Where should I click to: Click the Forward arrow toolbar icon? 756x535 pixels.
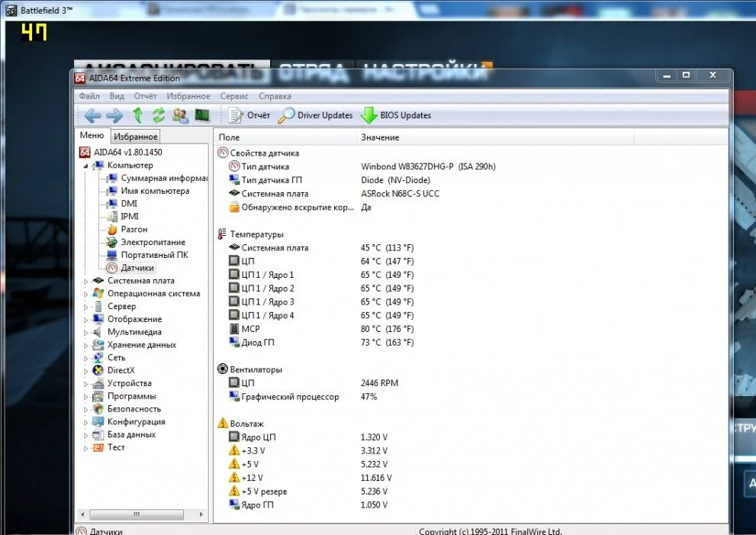114,115
